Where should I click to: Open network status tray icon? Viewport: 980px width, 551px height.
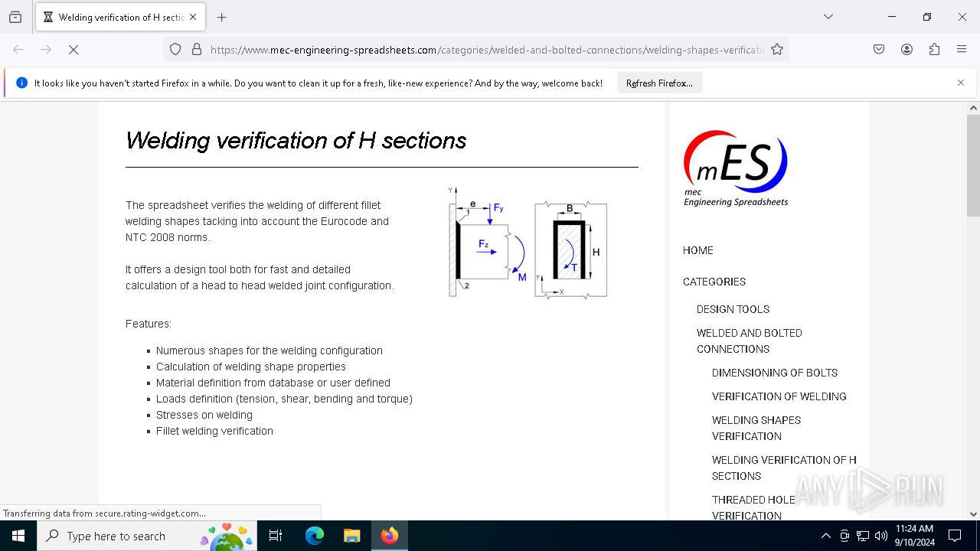click(863, 536)
